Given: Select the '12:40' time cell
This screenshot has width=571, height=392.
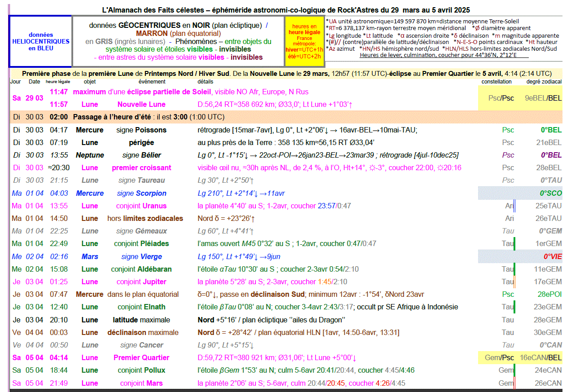Looking at the screenshot, I should click(59, 307).
